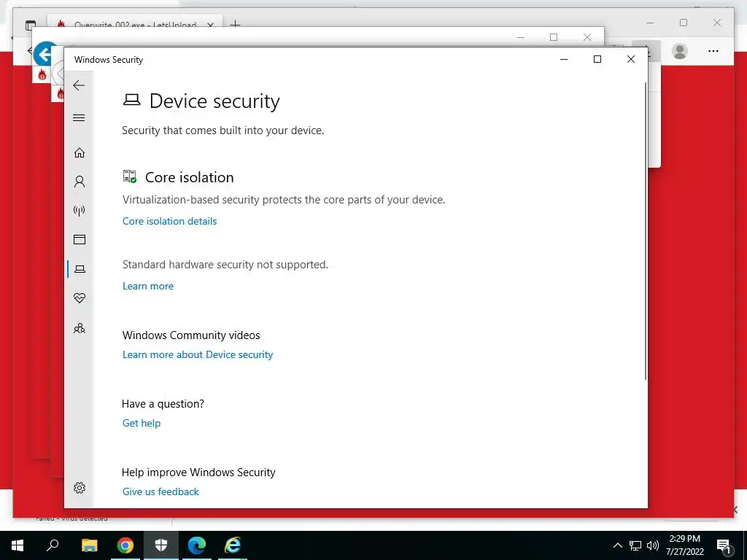Click Learn more under hardware security
This screenshot has height=560, width=747.
[148, 286]
